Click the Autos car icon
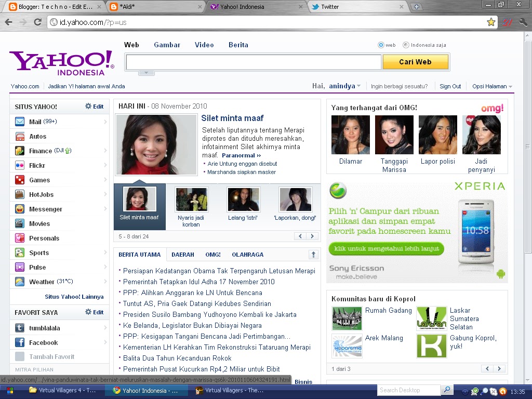 [20, 136]
